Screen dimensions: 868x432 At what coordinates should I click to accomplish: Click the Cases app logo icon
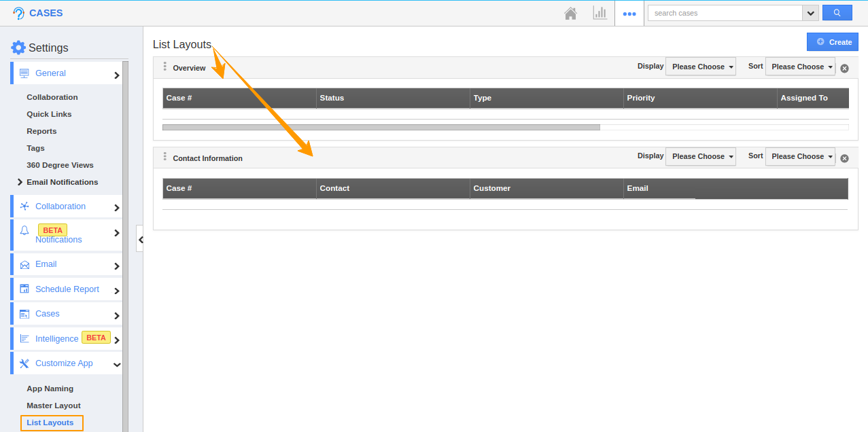18,13
